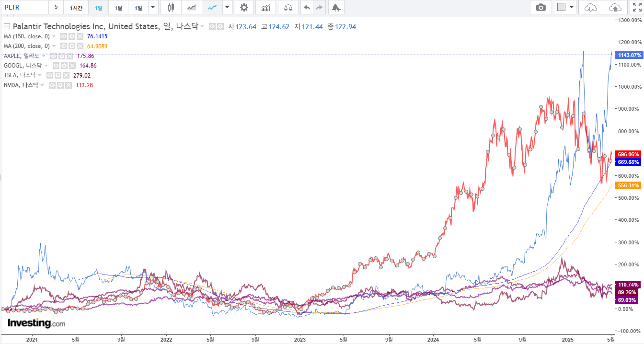Toggle visibility of GOOGL series
644x344 pixels.
pyautogui.click(x=56, y=66)
